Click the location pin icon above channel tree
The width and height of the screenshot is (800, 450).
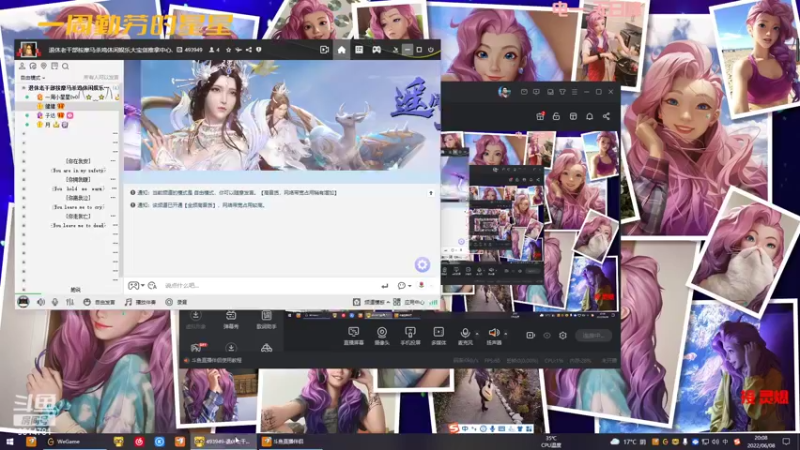click(44, 66)
